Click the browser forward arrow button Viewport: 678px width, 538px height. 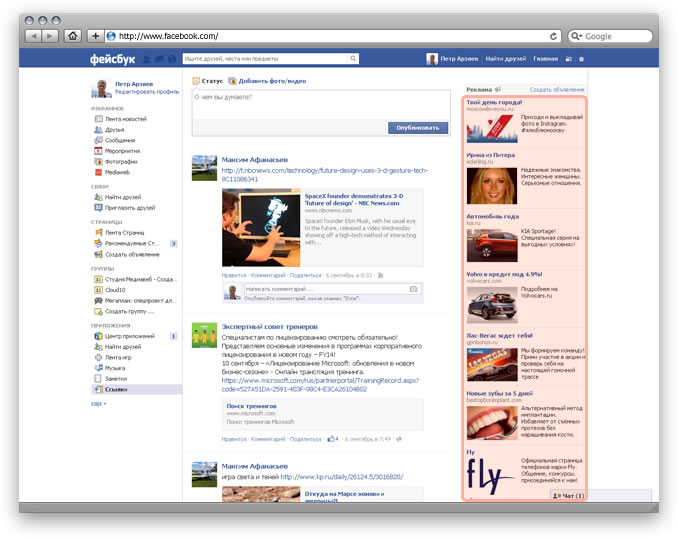[50, 36]
